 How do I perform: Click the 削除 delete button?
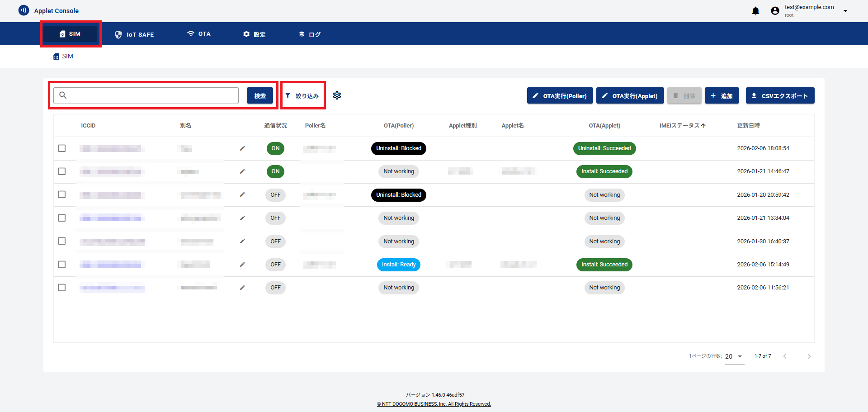[x=684, y=96]
